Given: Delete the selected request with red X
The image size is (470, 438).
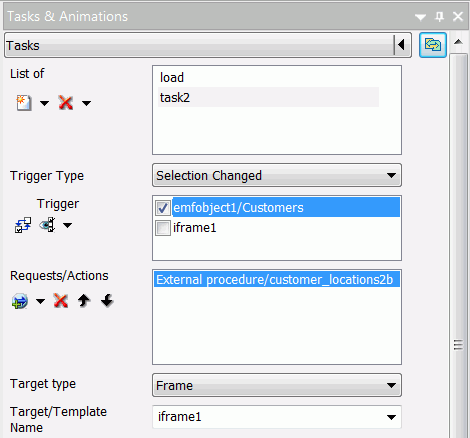Looking at the screenshot, I should pos(61,301).
